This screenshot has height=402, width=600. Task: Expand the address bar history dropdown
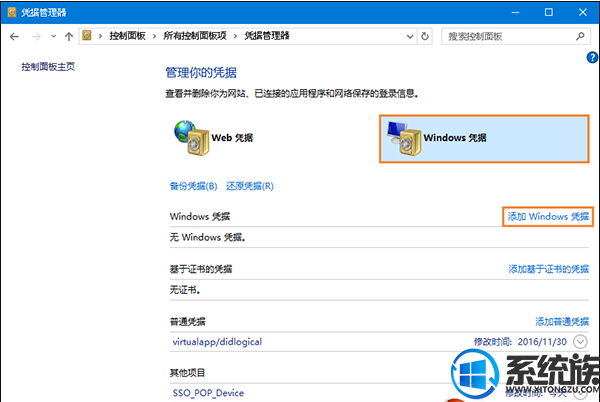410,37
